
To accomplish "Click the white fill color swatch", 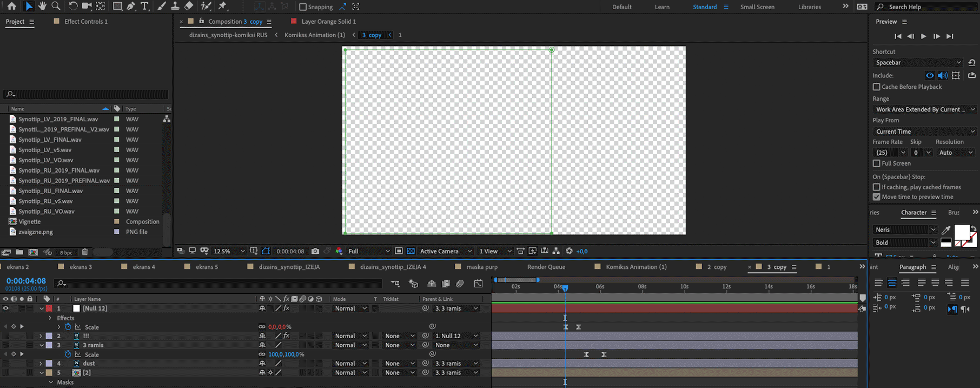I will click(x=961, y=232).
